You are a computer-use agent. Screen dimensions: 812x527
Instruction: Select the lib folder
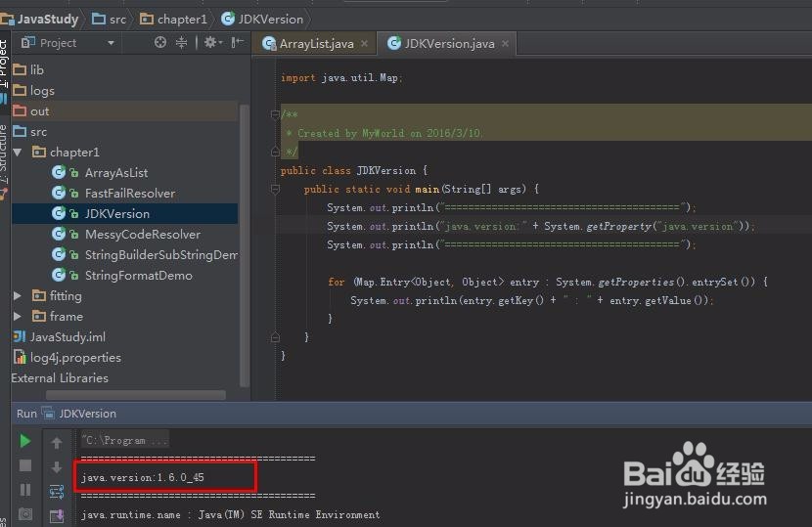(28, 69)
